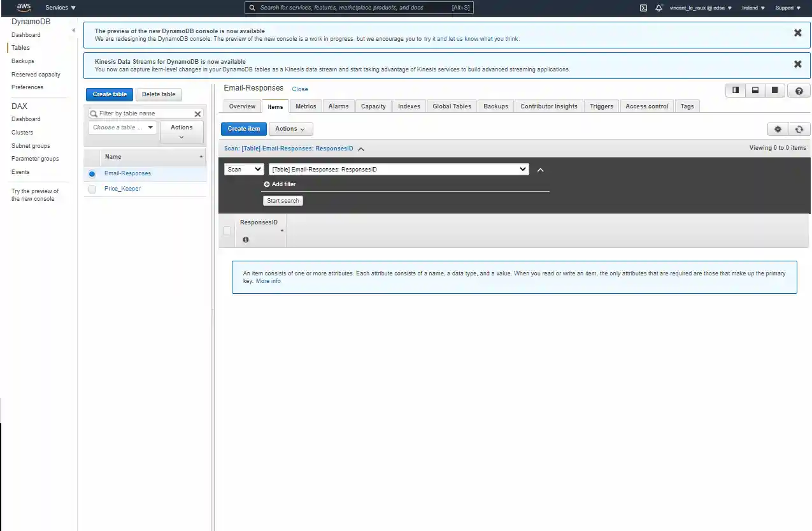
Task: Click the AWS services search field
Action: 359,8
